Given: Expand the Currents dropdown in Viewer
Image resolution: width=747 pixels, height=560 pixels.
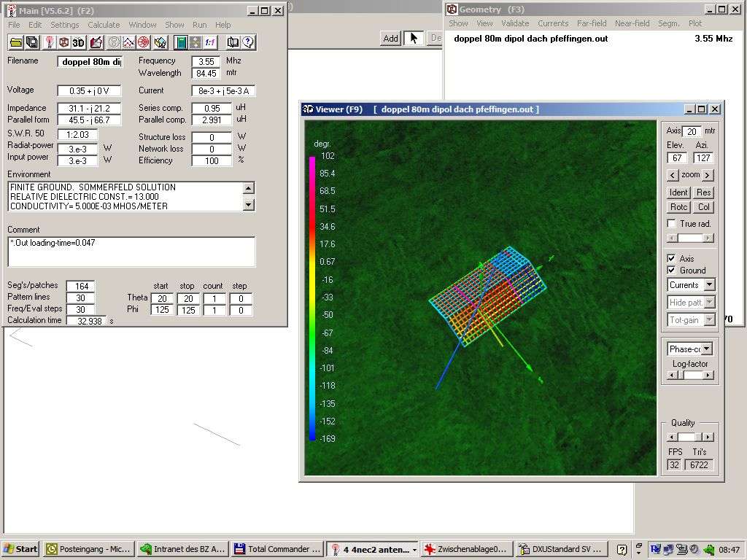Looking at the screenshot, I should (x=709, y=285).
